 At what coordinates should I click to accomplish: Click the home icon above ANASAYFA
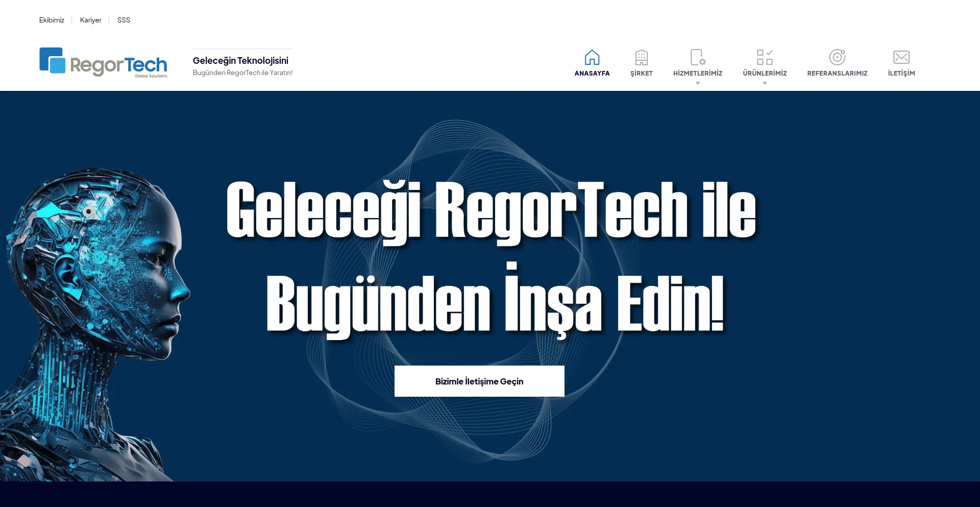point(592,57)
